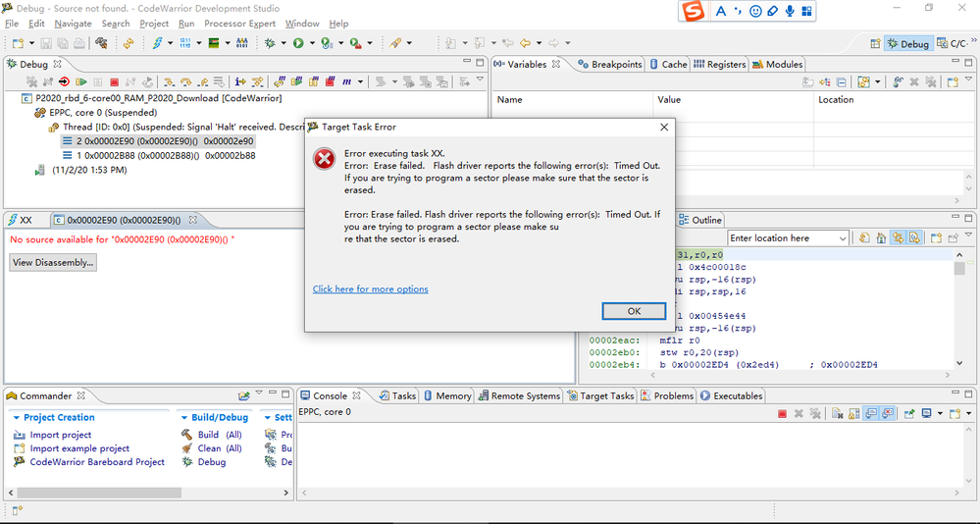Switch to the Registers tab
980x524 pixels.
[x=720, y=65]
